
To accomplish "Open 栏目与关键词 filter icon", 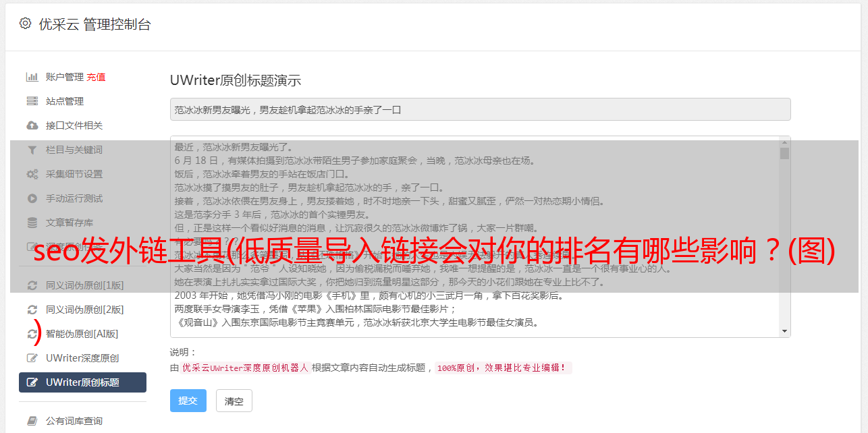I will tap(32, 150).
